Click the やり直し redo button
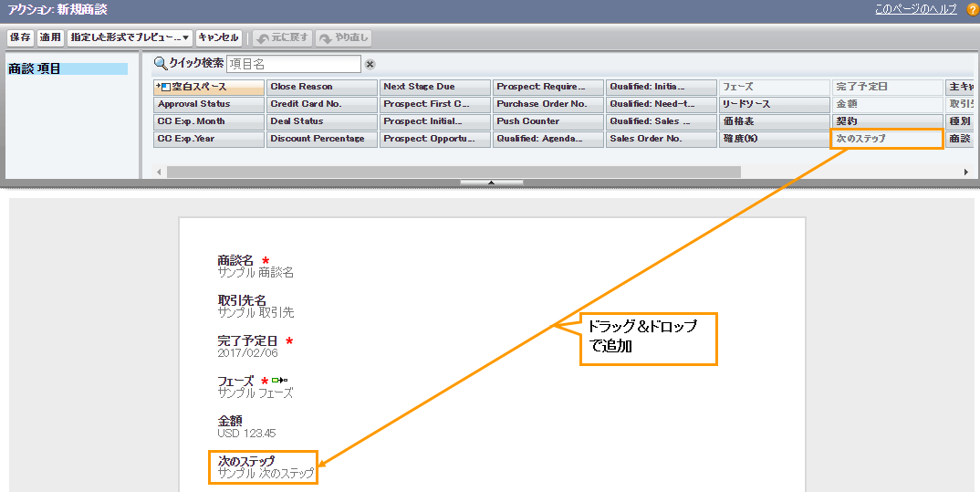The height and width of the screenshot is (492, 980). click(x=343, y=37)
